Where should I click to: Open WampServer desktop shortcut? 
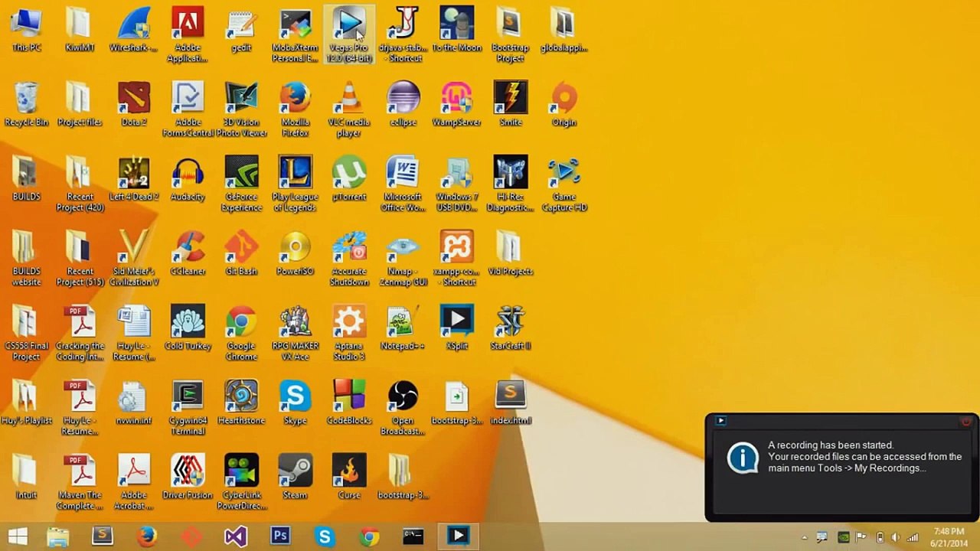[x=457, y=105]
